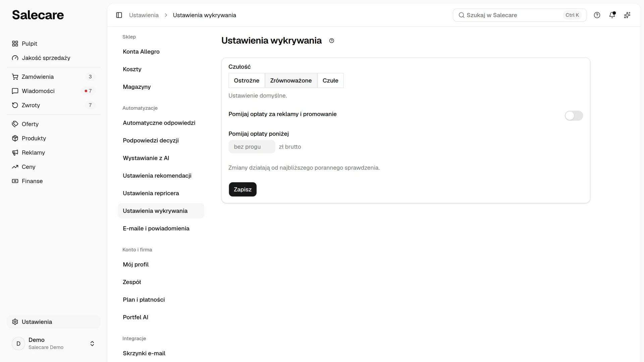Viewport: 644px width, 362px height.
Task: Click the Zamówienia cart icon
Action: pyautogui.click(x=15, y=77)
